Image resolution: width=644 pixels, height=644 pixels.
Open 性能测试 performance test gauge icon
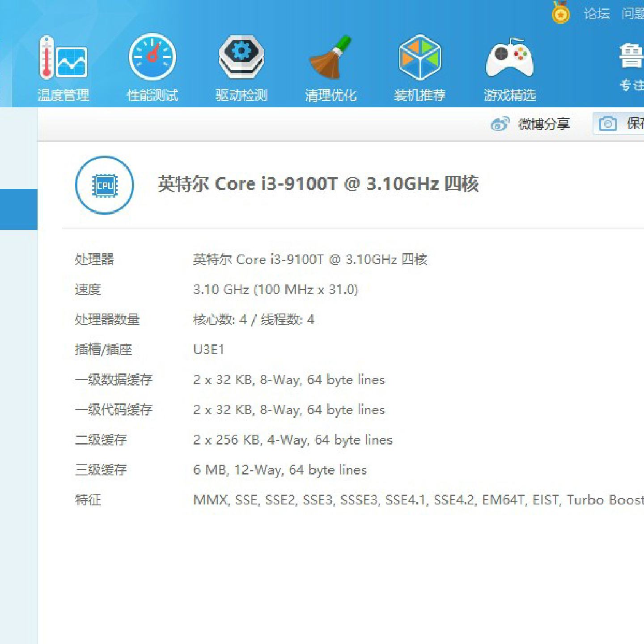point(153,68)
